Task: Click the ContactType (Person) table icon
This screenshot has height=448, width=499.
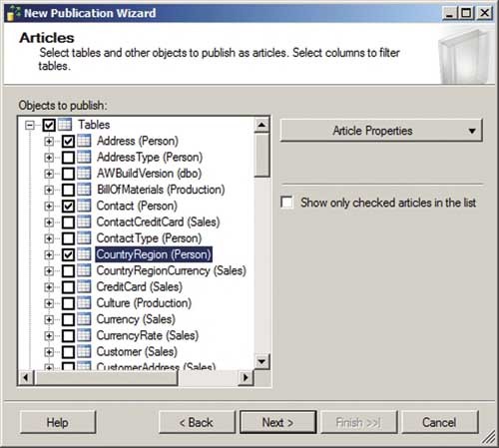Action: click(x=84, y=238)
